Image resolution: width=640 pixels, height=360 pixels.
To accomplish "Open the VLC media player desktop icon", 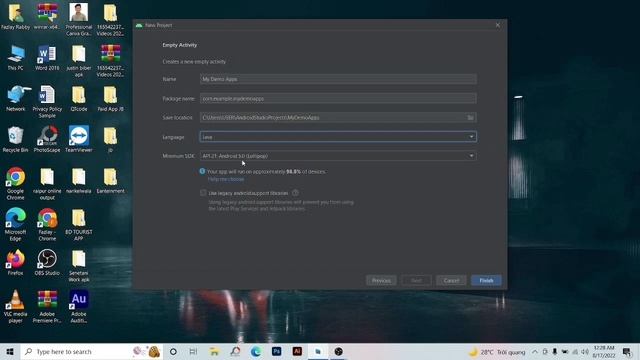I will (x=16, y=307).
